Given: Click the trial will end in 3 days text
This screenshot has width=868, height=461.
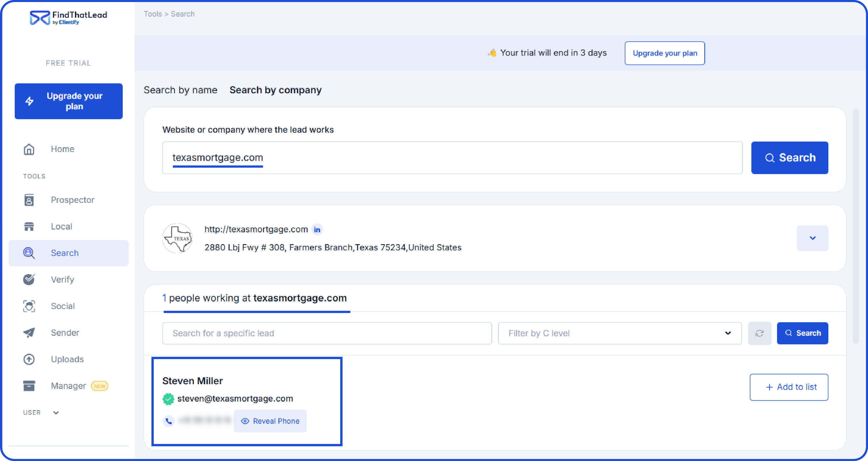Looking at the screenshot, I should (x=553, y=53).
